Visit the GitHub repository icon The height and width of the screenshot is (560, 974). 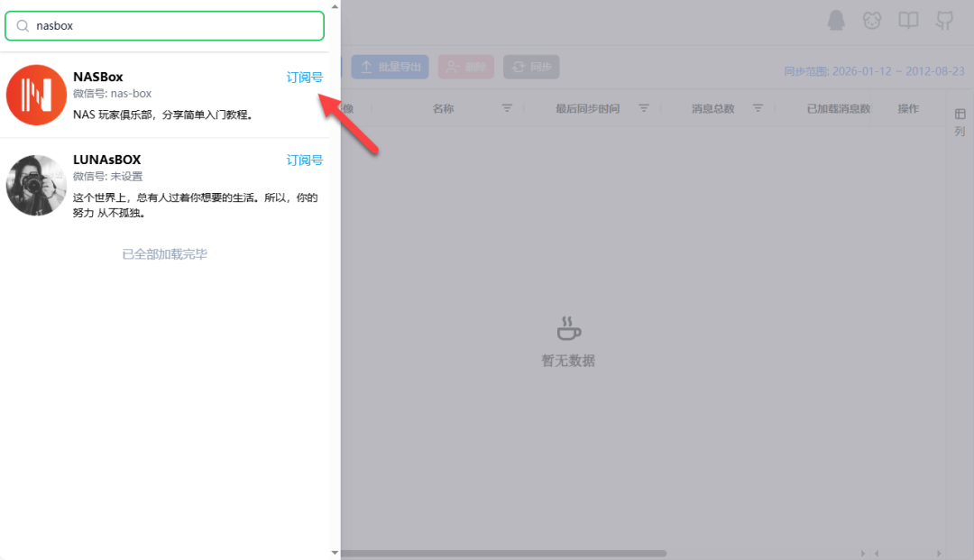click(943, 20)
